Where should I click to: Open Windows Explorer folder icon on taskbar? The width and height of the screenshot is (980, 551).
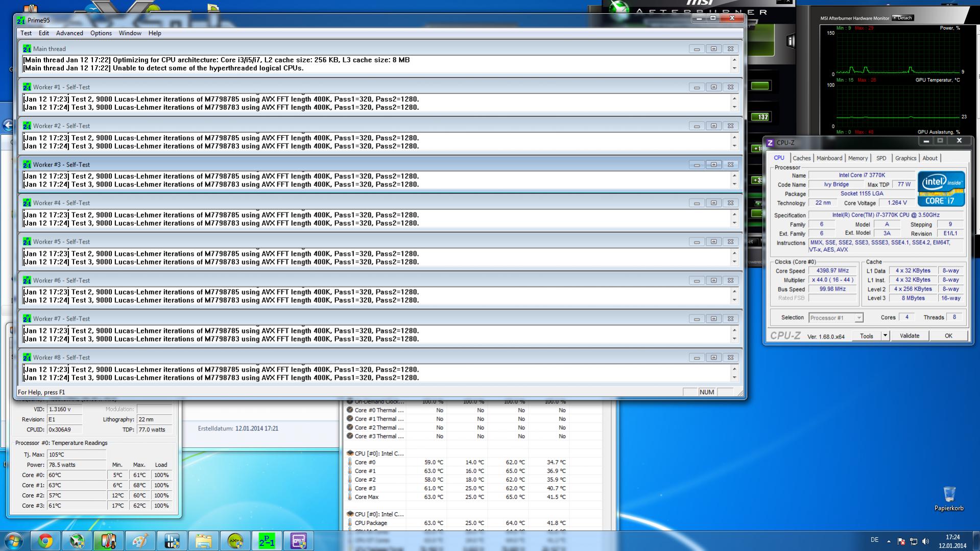coord(203,541)
